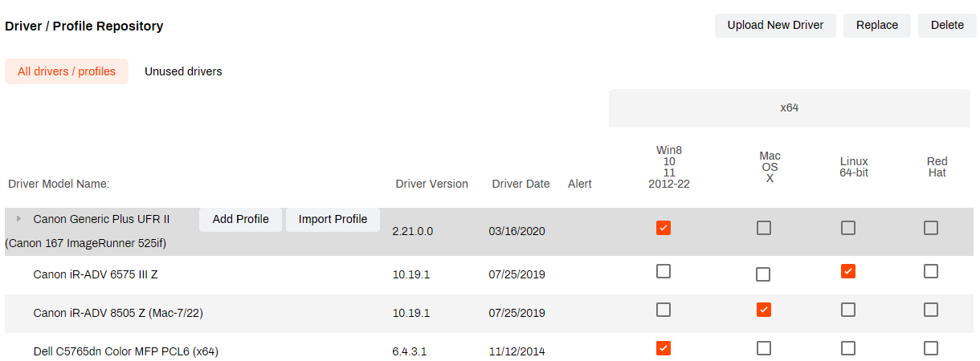The image size is (980, 361).
Task: Click the Import Profile button
Action: (x=333, y=219)
